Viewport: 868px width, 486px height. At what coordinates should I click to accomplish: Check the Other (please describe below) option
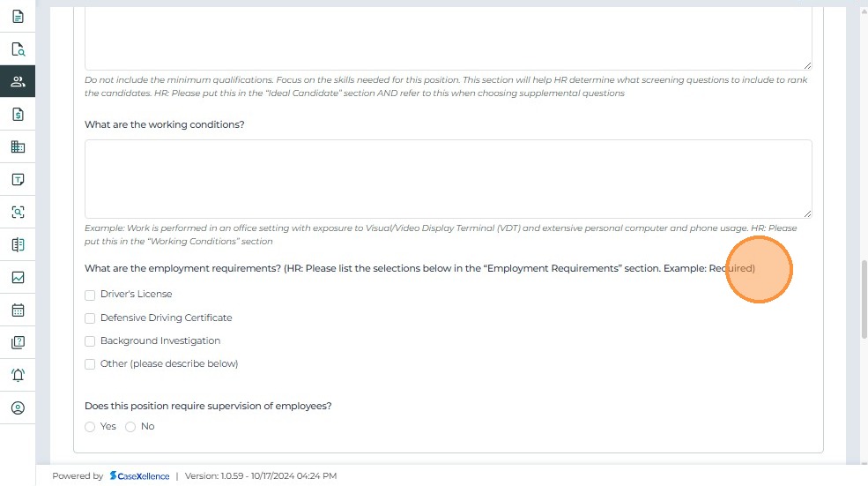point(90,364)
